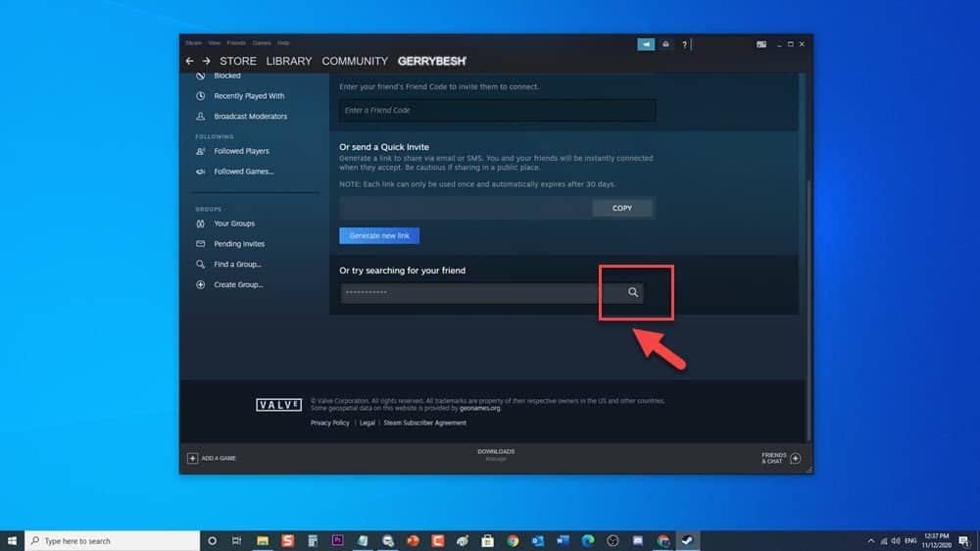Screen dimensions: 980x551
Task: Open Steam Subscriber Agreement link
Action: pos(424,423)
